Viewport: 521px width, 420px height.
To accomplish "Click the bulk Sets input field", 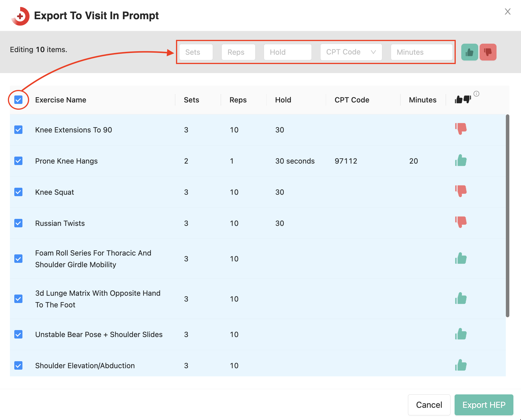I will coord(196,52).
